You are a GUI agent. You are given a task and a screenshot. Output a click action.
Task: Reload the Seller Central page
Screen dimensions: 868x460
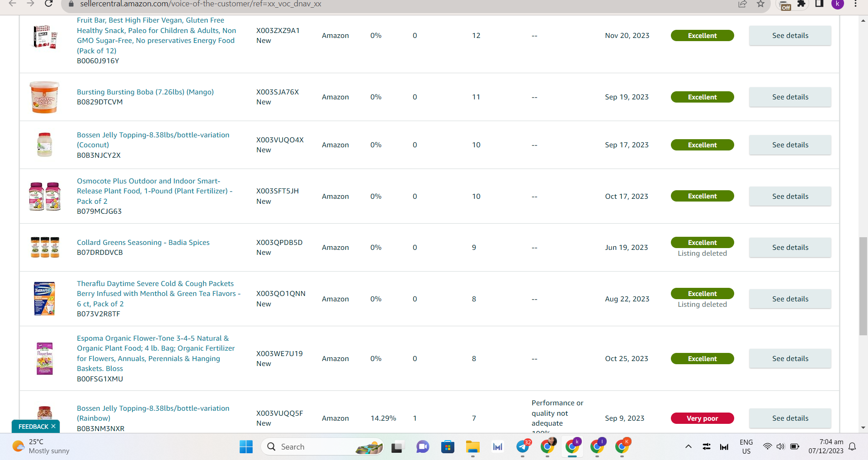[49, 4]
